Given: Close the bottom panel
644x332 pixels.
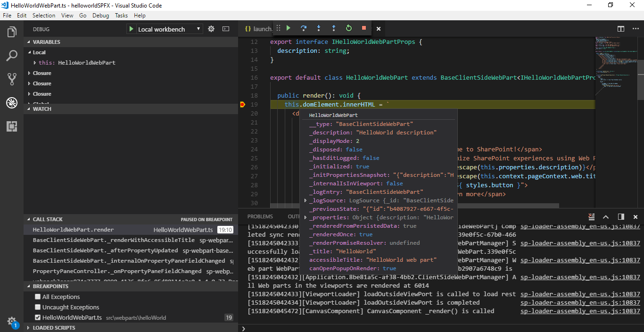Looking at the screenshot, I should tap(635, 216).
